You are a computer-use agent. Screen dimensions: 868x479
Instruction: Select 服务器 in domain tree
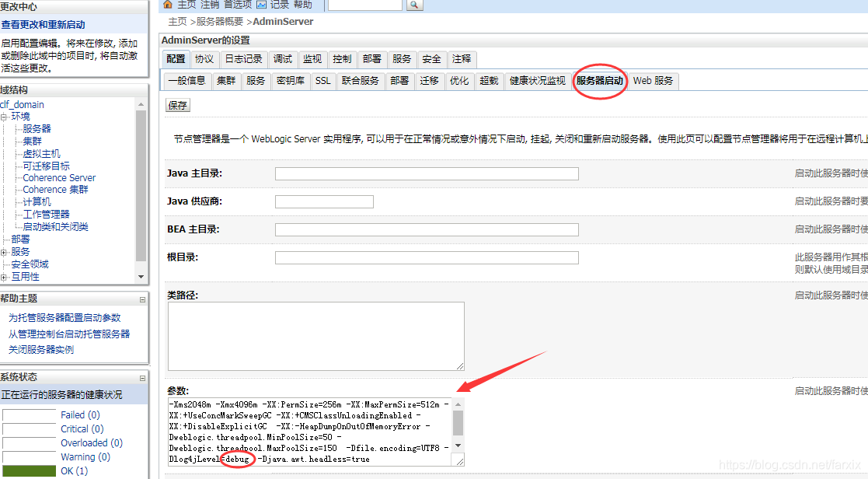pyautogui.click(x=37, y=128)
